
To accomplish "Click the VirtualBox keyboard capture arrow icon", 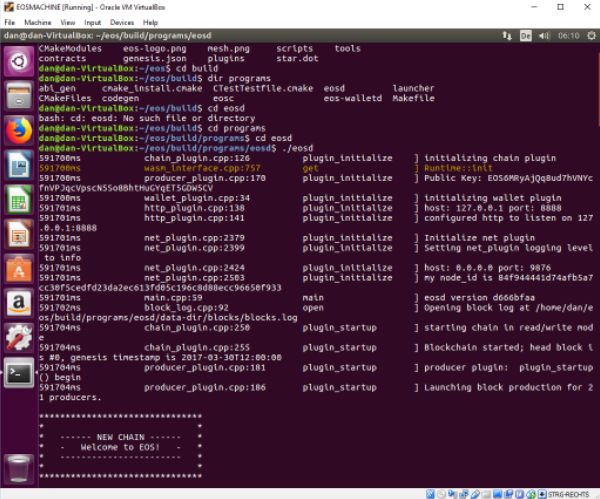I will (x=542, y=494).
